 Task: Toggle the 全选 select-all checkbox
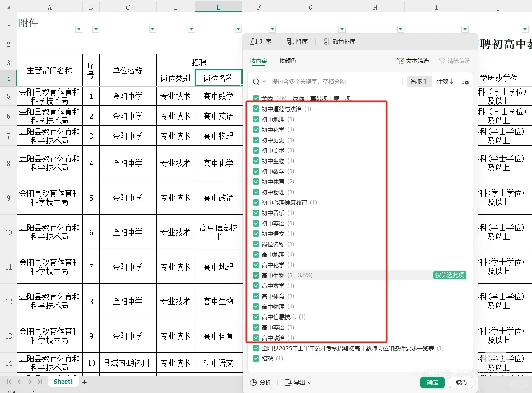pyautogui.click(x=255, y=98)
